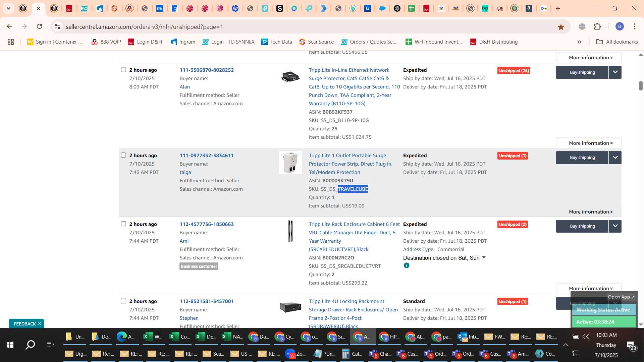The image size is (644, 362).
Task: Open tab search dropdown arrow
Action: 8,8
